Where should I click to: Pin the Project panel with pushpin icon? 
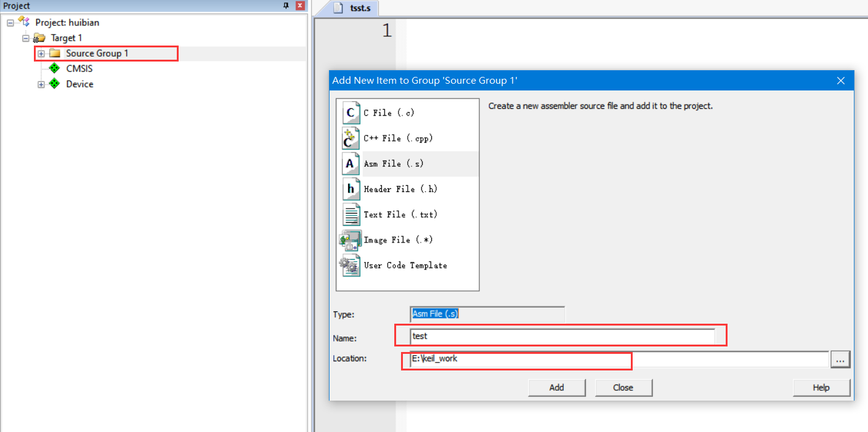pos(286,6)
